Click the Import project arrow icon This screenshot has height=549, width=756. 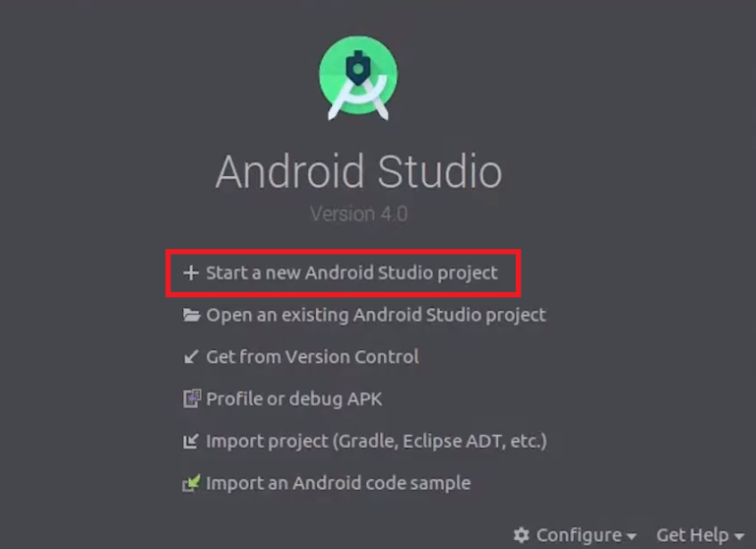(x=191, y=441)
